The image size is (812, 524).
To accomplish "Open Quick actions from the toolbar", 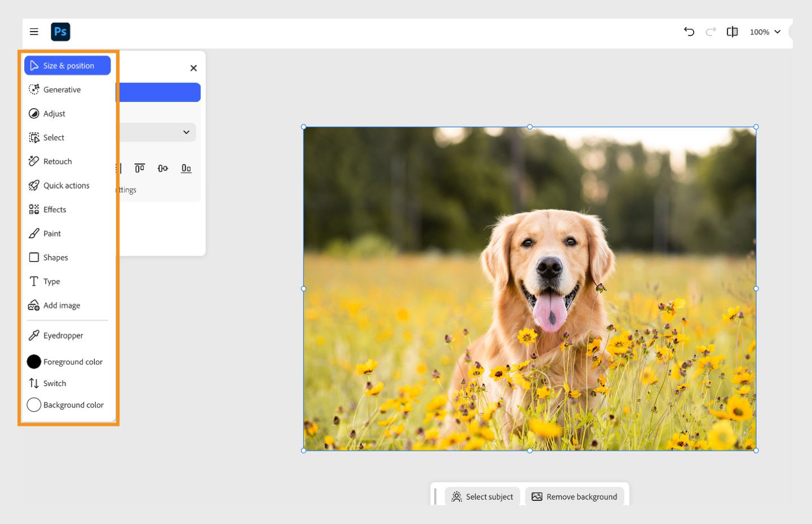I will [66, 185].
